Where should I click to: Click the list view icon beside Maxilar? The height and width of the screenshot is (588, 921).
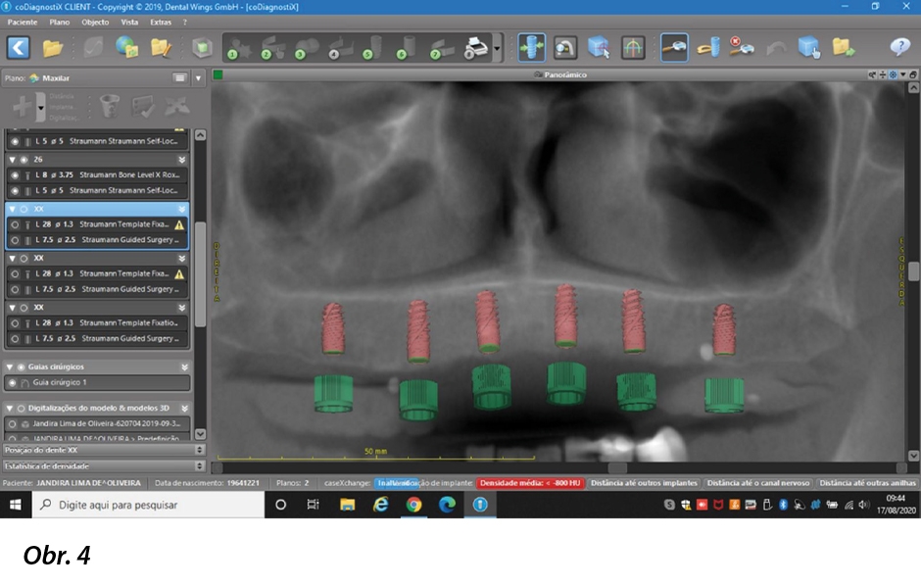click(x=179, y=77)
